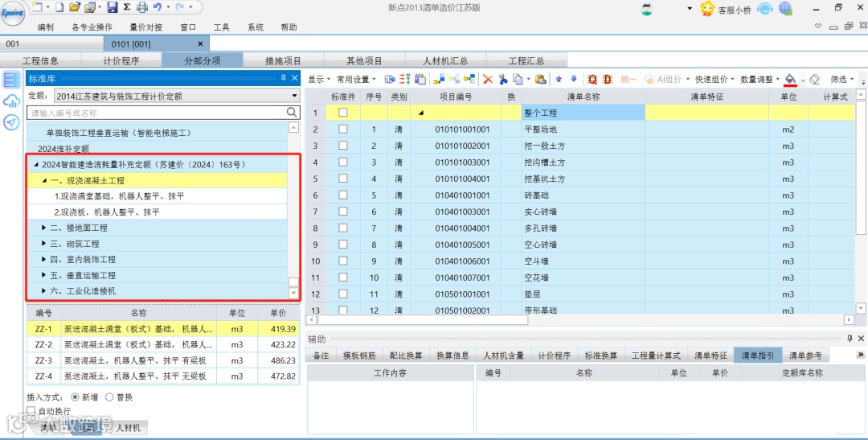The width and height of the screenshot is (868, 440).
Task: Click the blue move down arrow
Action: click(574, 80)
